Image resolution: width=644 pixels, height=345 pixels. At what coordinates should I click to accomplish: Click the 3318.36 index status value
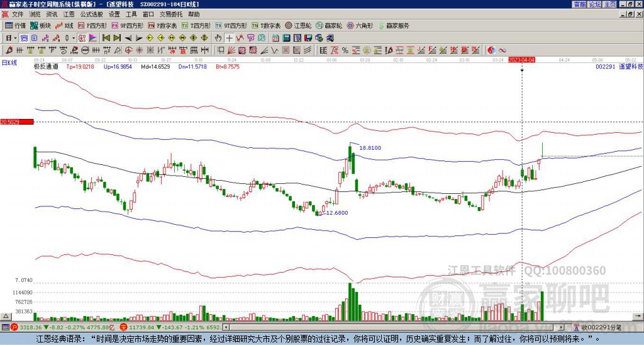tap(30, 327)
